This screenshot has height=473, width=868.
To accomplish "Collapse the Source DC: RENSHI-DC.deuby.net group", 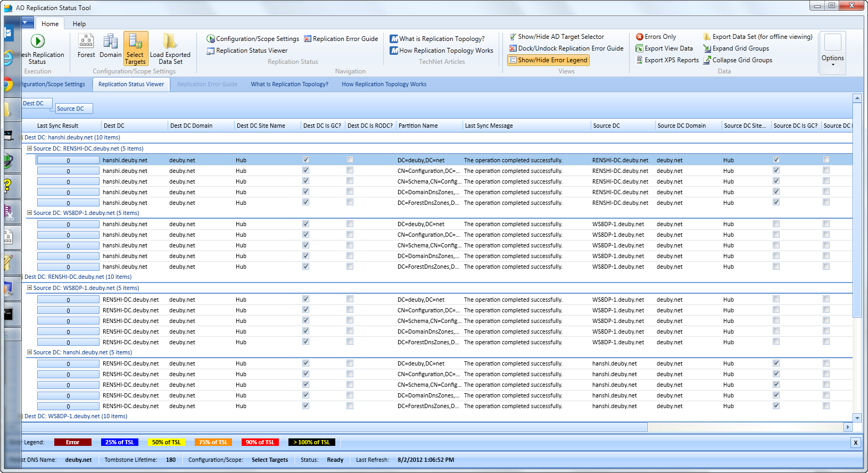I will pos(30,148).
